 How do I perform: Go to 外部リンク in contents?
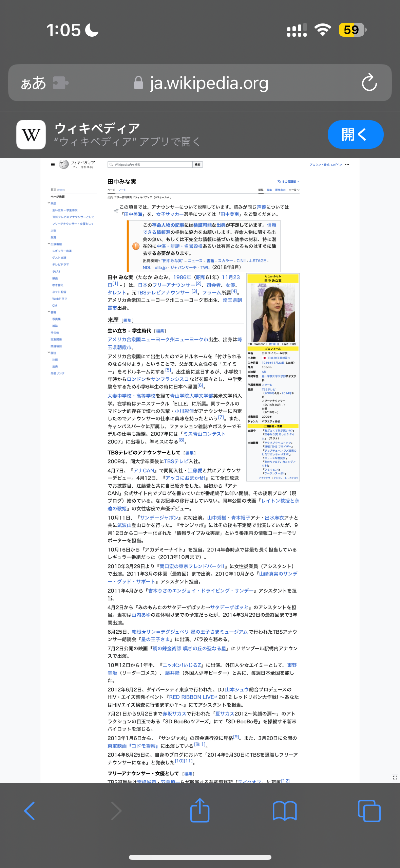57,373
